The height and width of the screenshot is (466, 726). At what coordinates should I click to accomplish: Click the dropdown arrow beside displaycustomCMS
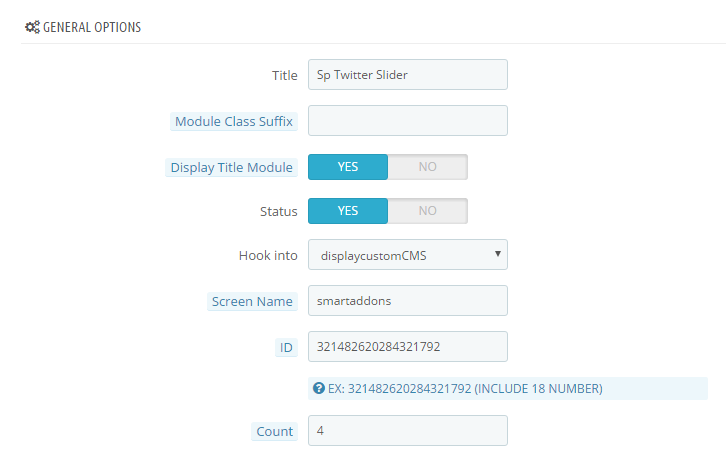pyautogui.click(x=498, y=254)
